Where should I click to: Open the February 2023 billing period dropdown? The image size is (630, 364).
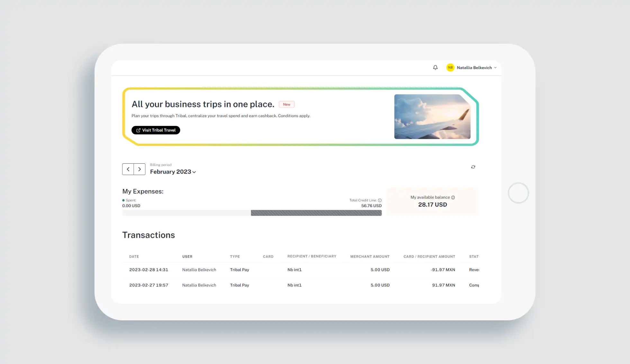(x=173, y=172)
